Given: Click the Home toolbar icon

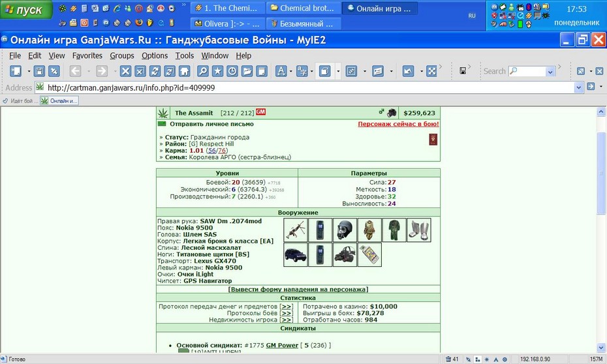Looking at the screenshot, I should coord(184,71).
